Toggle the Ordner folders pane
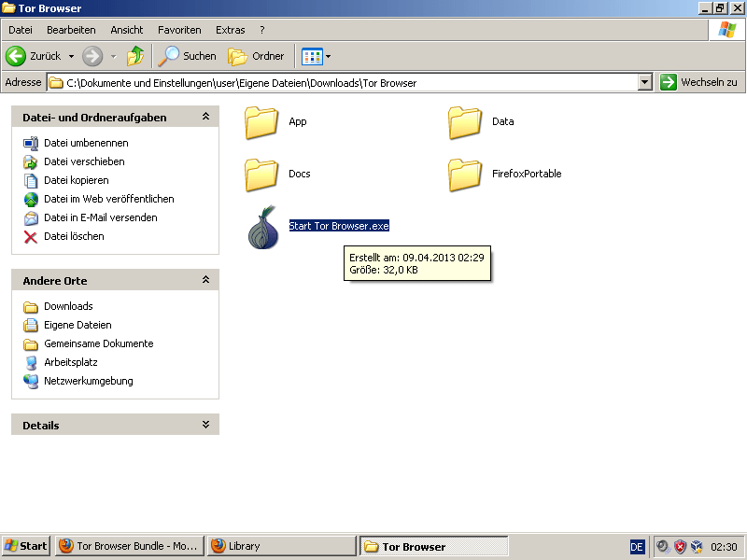This screenshot has width=747, height=560. [x=256, y=56]
